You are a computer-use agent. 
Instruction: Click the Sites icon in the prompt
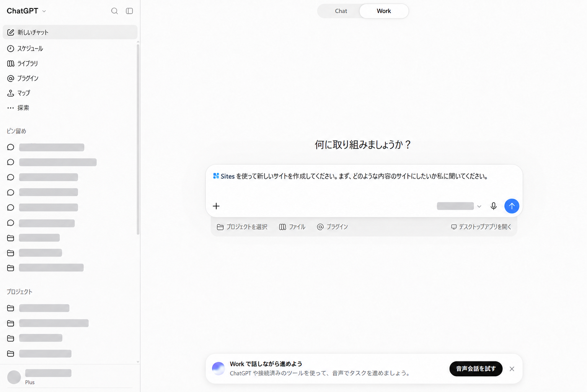[x=216, y=176]
